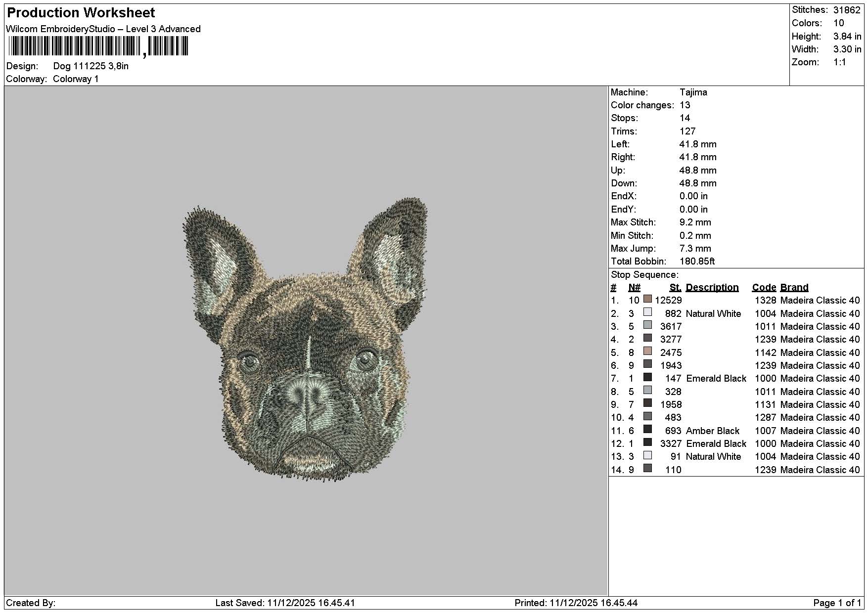Click the 'Page 1 of 1' footer text
The width and height of the screenshot is (868, 613).
(837, 603)
